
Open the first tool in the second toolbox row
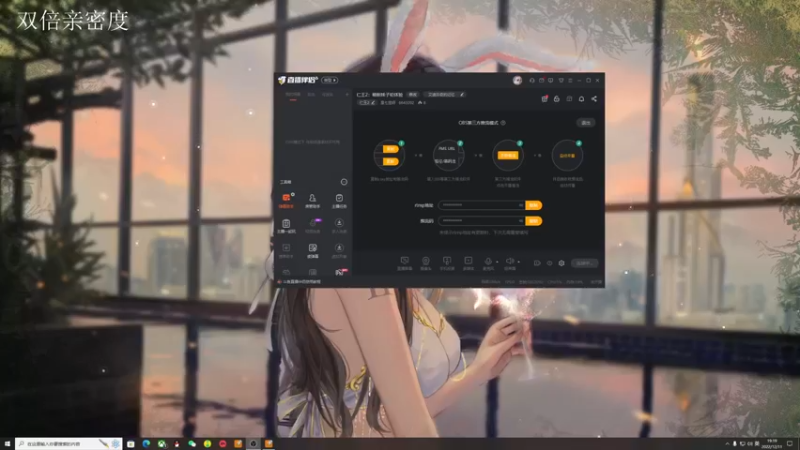point(286,226)
